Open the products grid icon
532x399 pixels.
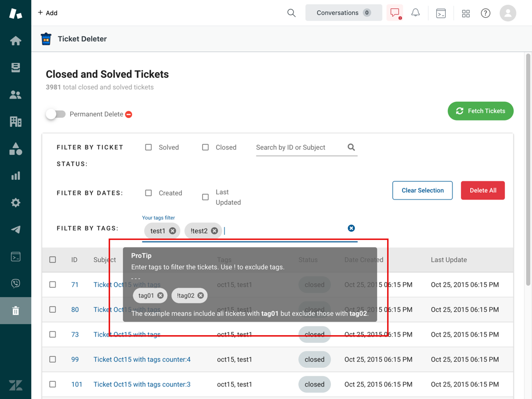[466, 13]
